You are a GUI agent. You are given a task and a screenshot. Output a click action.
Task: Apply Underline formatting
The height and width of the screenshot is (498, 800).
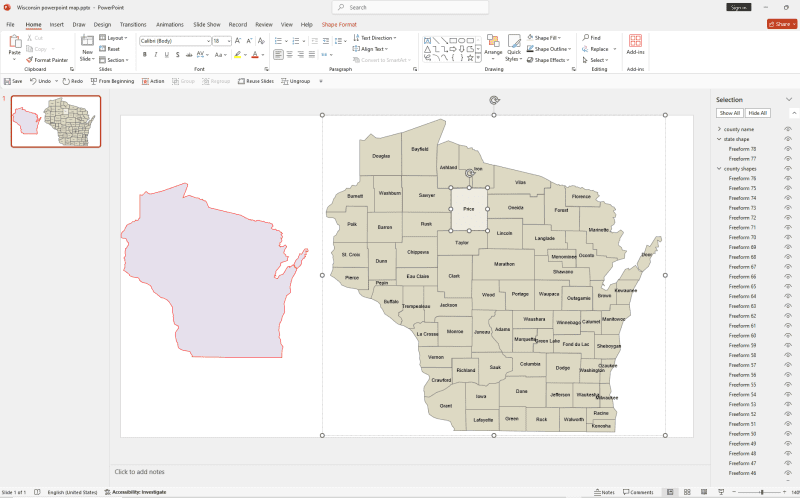tap(166, 55)
